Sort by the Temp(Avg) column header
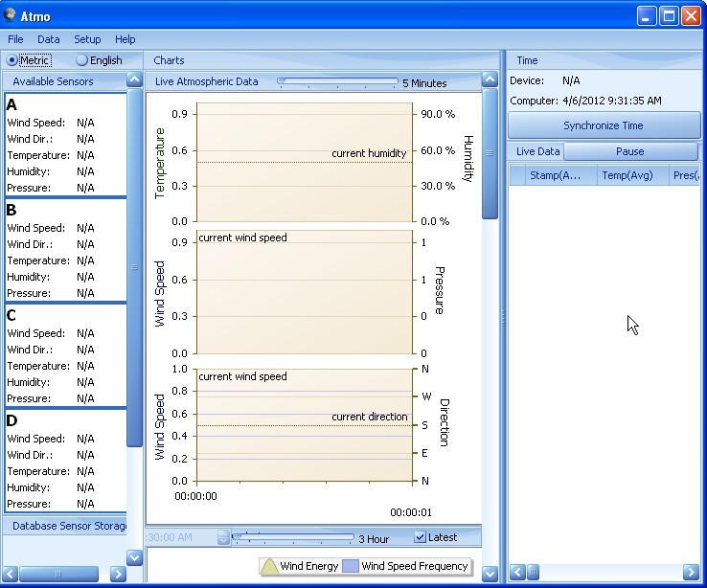The image size is (707, 588). click(632, 175)
